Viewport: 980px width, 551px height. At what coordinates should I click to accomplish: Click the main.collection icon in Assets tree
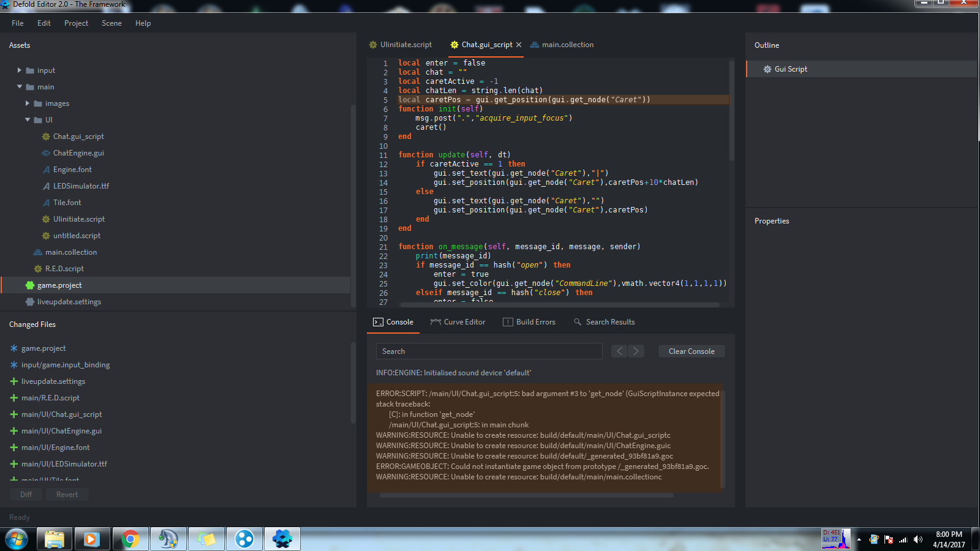click(x=38, y=252)
